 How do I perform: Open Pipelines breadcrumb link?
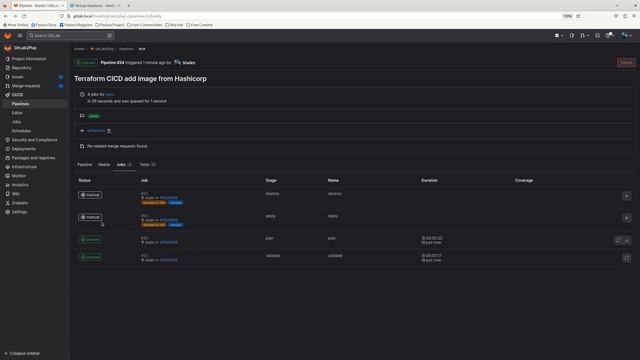126,49
